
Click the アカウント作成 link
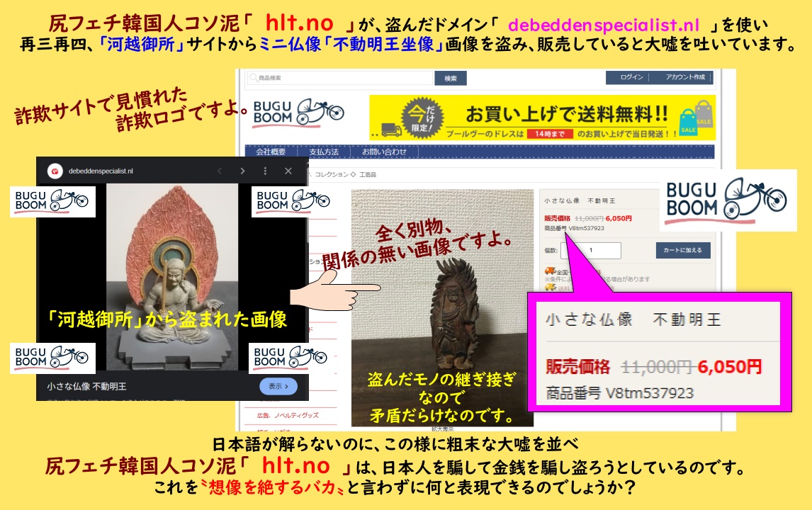click(685, 77)
